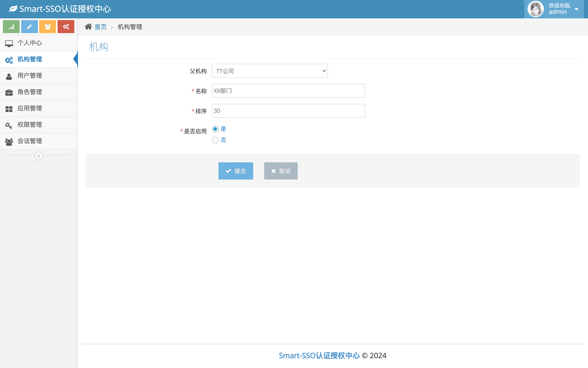Click the gears icon beside 机构管理
The height and width of the screenshot is (368, 588).
coord(9,60)
